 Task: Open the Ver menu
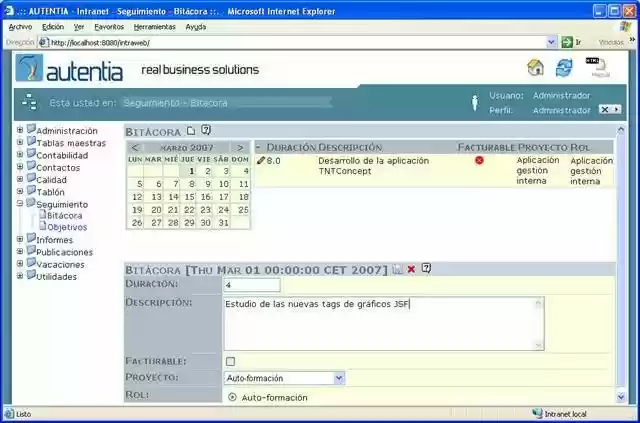pos(79,27)
